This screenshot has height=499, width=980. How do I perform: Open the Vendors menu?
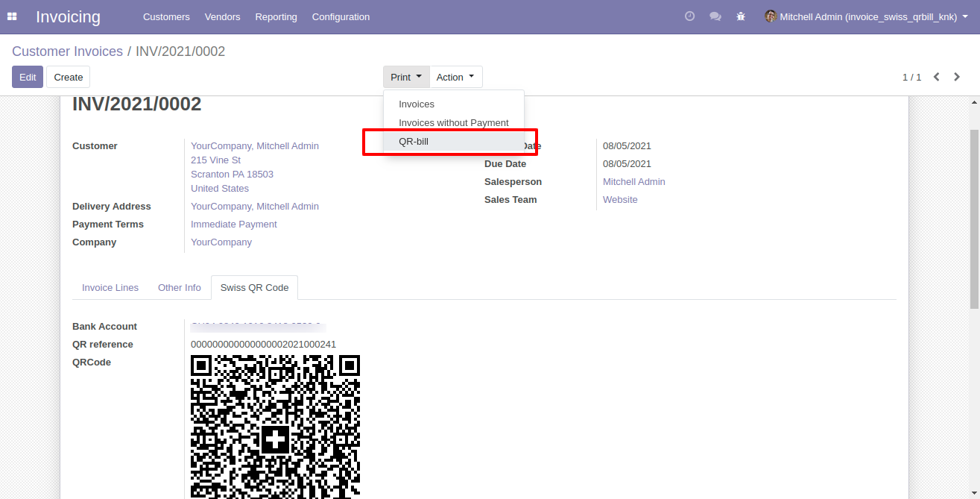coord(222,16)
